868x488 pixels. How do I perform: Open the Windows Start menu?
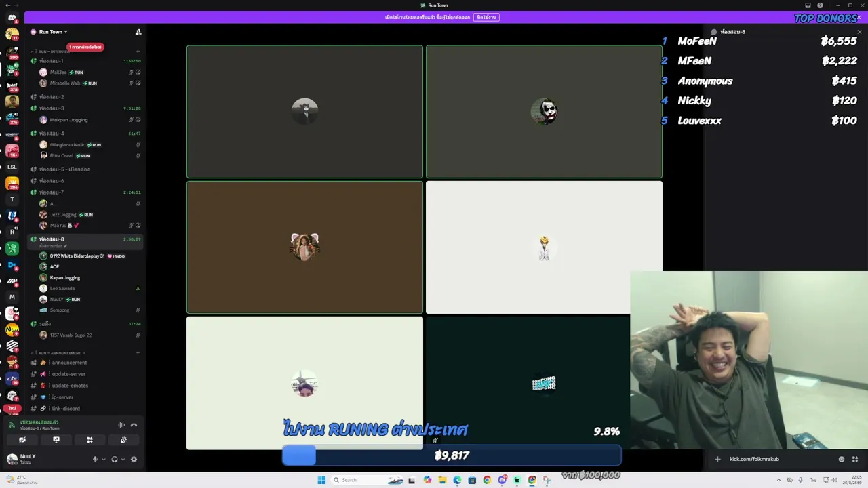click(x=321, y=480)
